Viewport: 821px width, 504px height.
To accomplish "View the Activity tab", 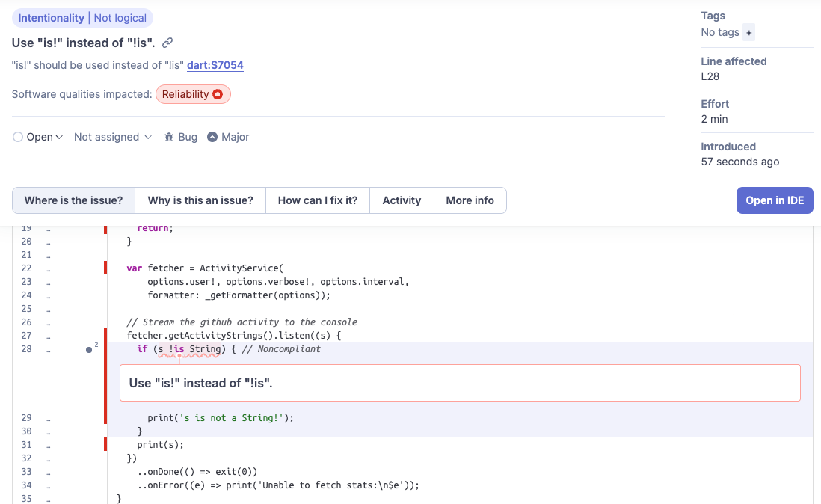I will click(402, 200).
